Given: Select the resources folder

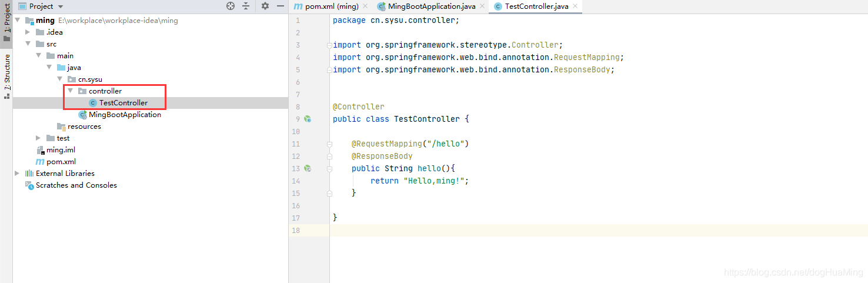Looking at the screenshot, I should click(84, 126).
